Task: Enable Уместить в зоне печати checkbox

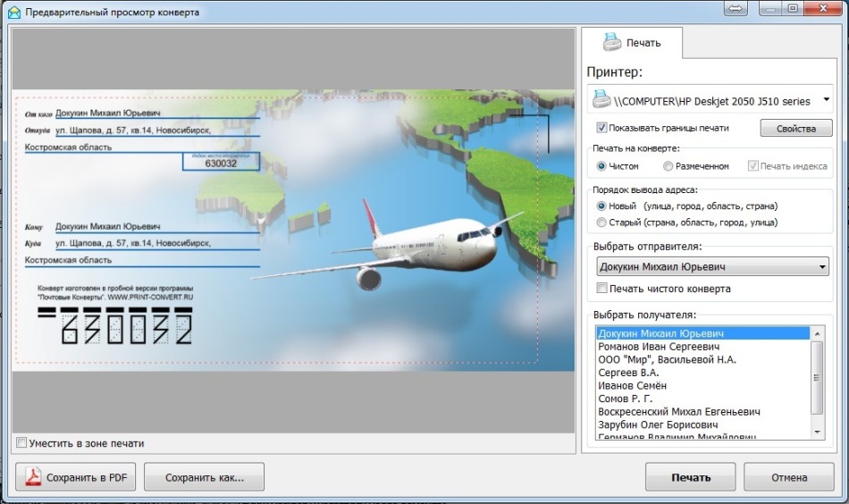Action: point(21,443)
